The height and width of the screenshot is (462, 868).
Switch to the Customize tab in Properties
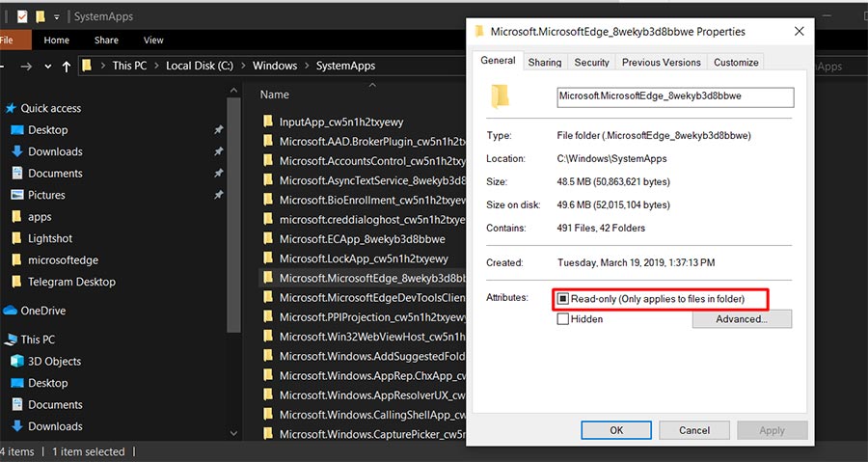pyautogui.click(x=736, y=63)
